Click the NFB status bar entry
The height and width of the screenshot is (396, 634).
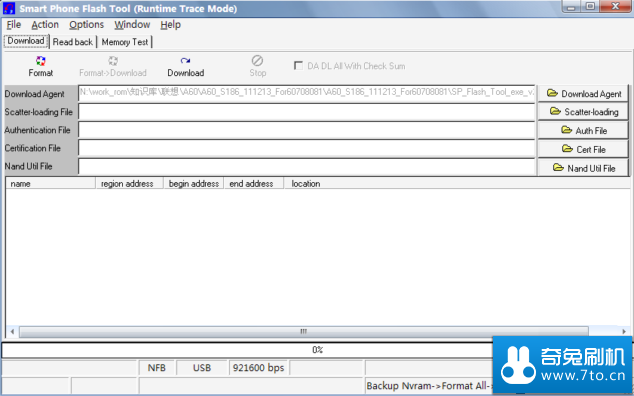(156, 368)
